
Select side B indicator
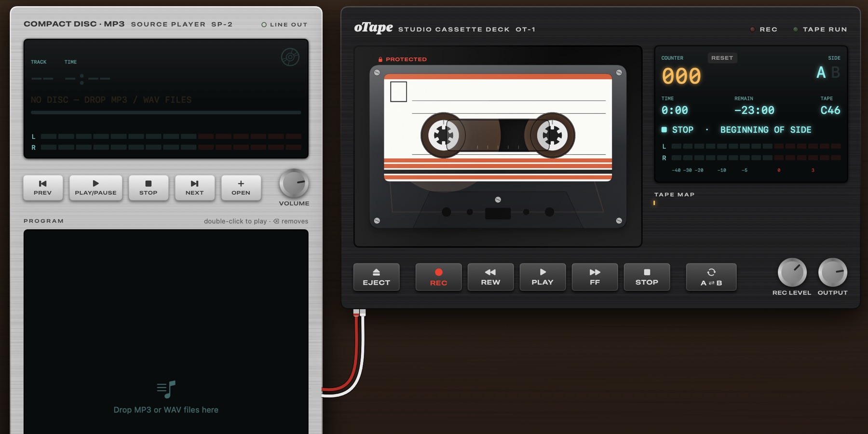click(x=836, y=73)
